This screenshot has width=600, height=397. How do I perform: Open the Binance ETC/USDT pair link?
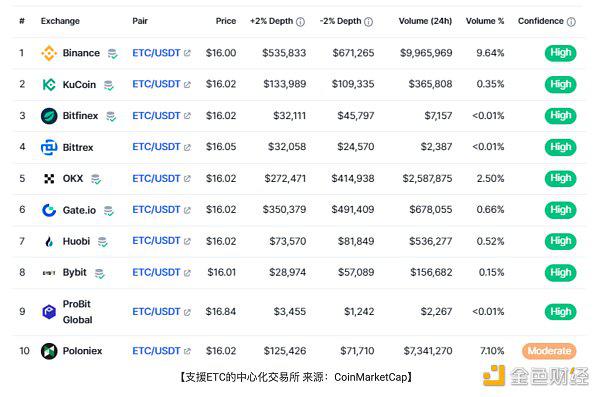tap(156, 53)
